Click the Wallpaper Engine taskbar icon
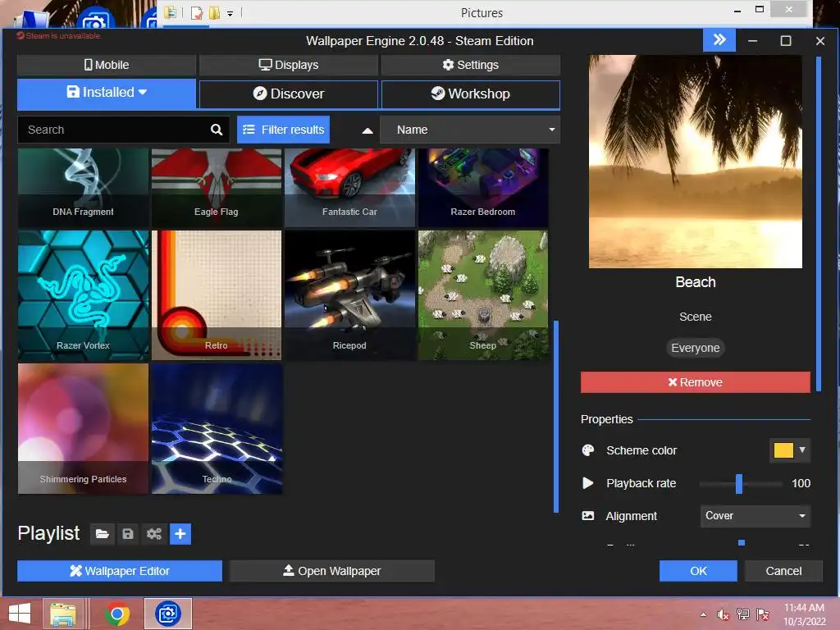The height and width of the screenshot is (630, 840). [x=167, y=614]
